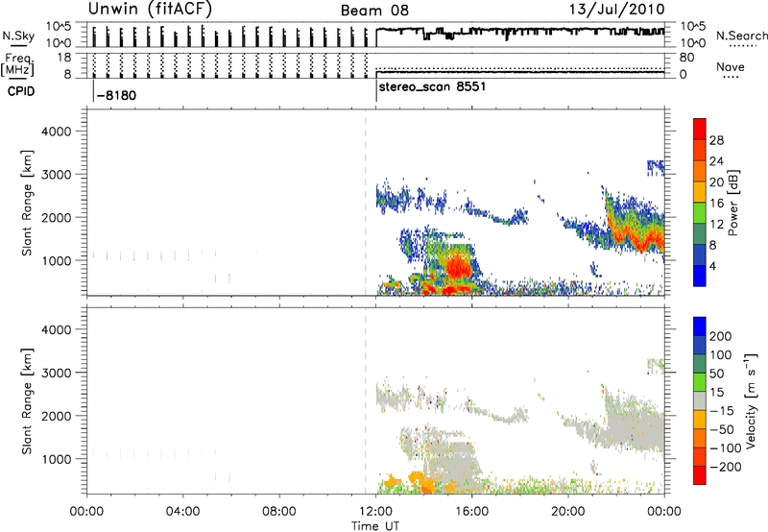Click the '20:00' time axis label
Viewport: 768px width, 532px height.
click(568, 512)
